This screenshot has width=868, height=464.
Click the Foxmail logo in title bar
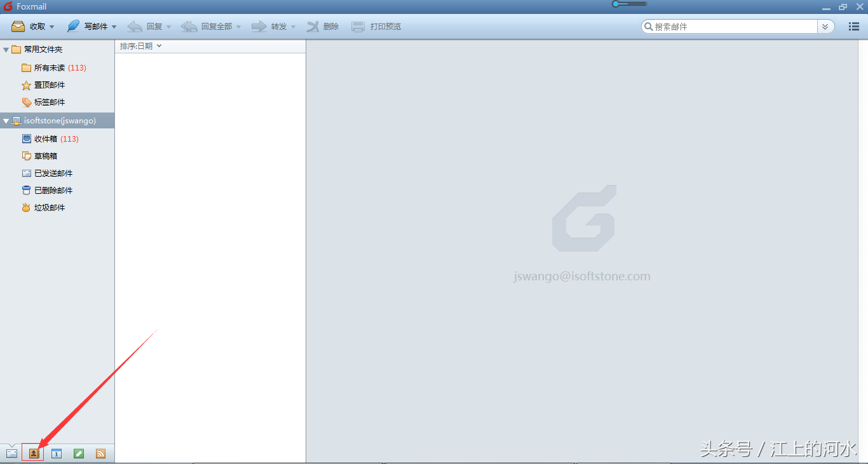(8, 6)
